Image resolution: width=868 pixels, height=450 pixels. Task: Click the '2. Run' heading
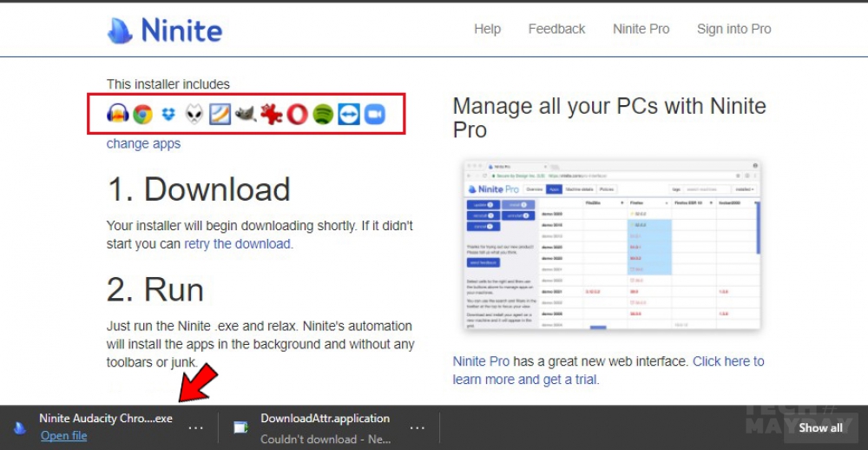(x=155, y=288)
